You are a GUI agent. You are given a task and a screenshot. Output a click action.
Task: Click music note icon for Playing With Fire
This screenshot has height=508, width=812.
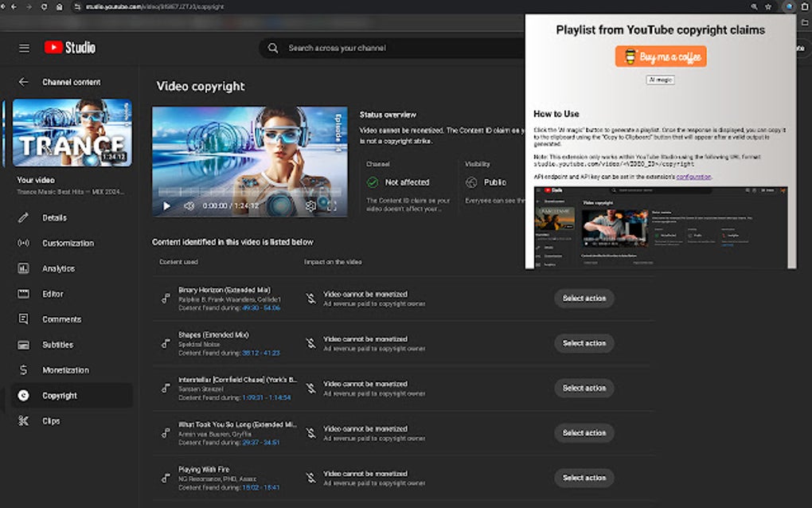(166, 478)
